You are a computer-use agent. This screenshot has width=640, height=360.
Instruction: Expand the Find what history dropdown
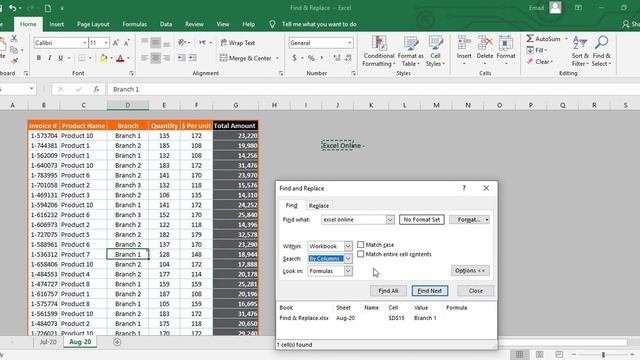click(390, 220)
